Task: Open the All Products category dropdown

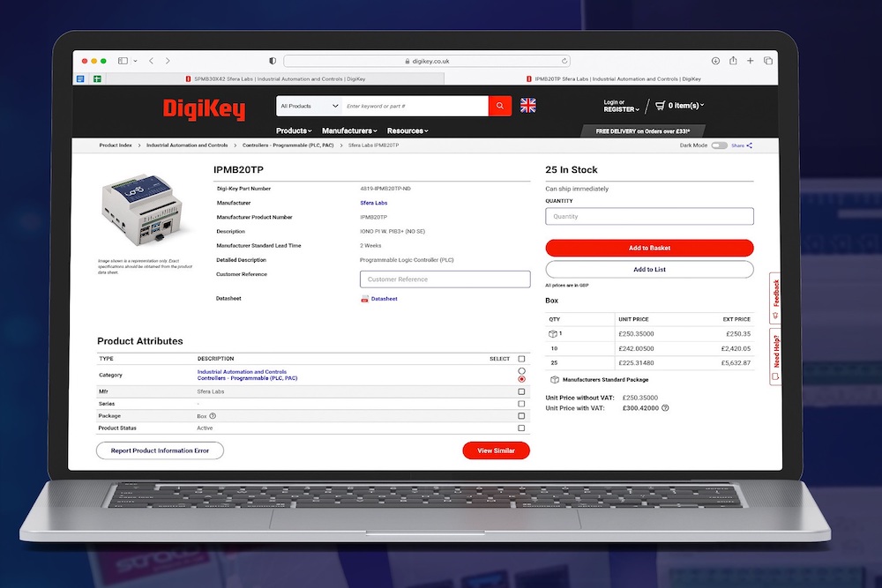Action: (x=310, y=106)
